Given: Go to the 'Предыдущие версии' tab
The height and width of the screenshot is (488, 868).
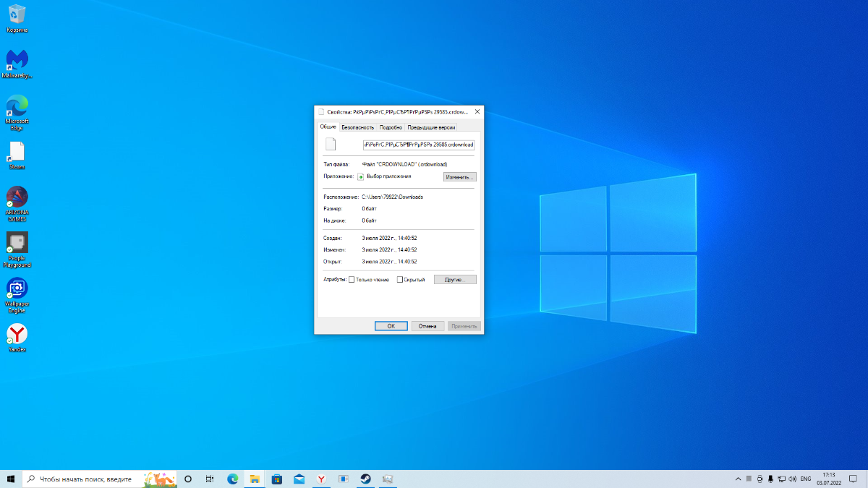Looking at the screenshot, I should [431, 127].
